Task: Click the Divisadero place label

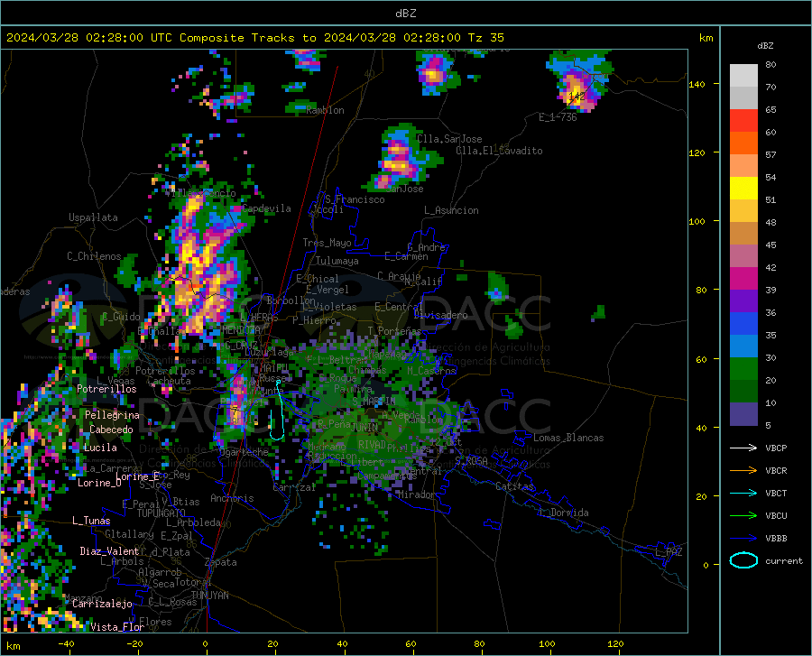Action: pyautogui.click(x=440, y=315)
